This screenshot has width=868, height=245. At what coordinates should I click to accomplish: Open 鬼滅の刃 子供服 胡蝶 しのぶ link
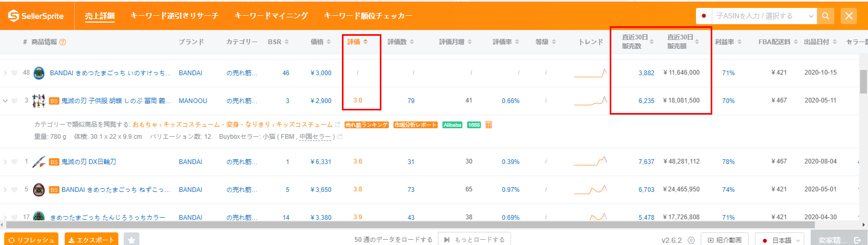pos(116,101)
